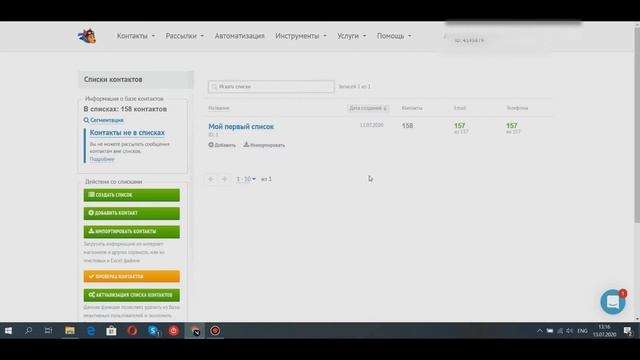Screen dimensions: 640x360
Task: Click the Подробнее link
Action: [102, 159]
